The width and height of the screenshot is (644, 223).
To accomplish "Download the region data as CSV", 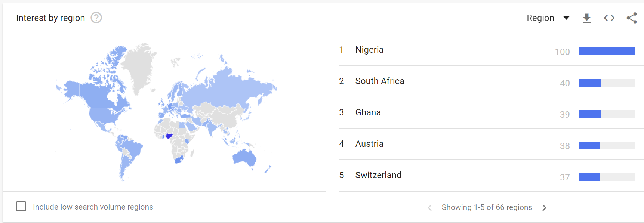I will (587, 18).
